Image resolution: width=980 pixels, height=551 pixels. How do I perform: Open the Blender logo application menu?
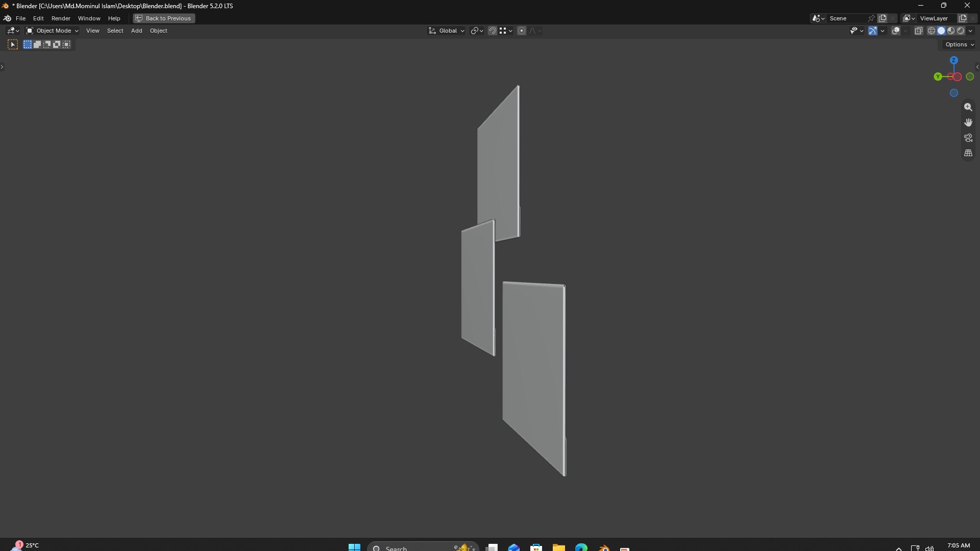coord(8,18)
